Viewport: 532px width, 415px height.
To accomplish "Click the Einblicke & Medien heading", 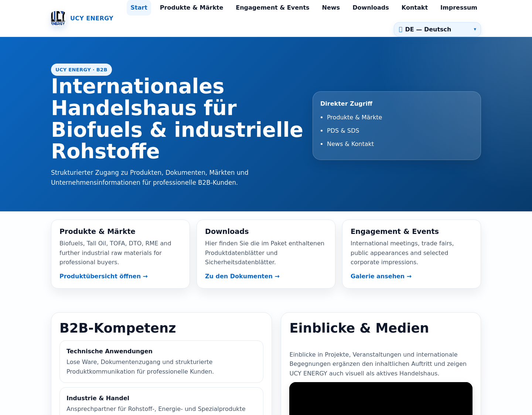I will [x=359, y=328].
